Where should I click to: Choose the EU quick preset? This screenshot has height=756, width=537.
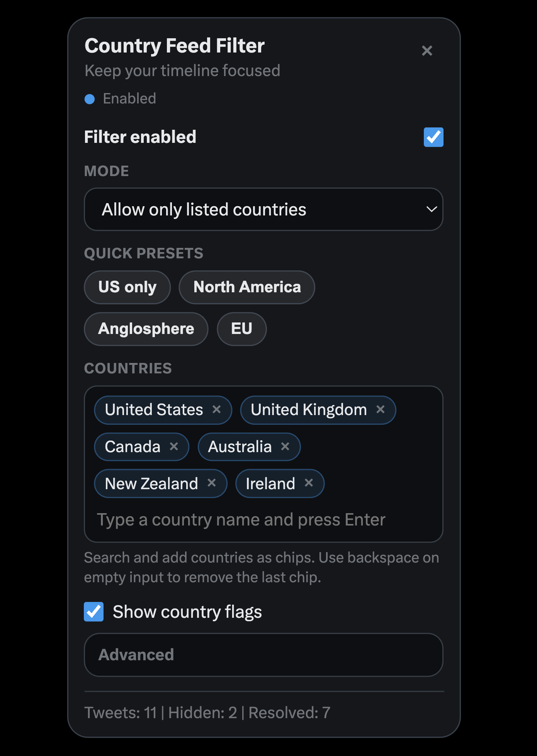coord(241,329)
